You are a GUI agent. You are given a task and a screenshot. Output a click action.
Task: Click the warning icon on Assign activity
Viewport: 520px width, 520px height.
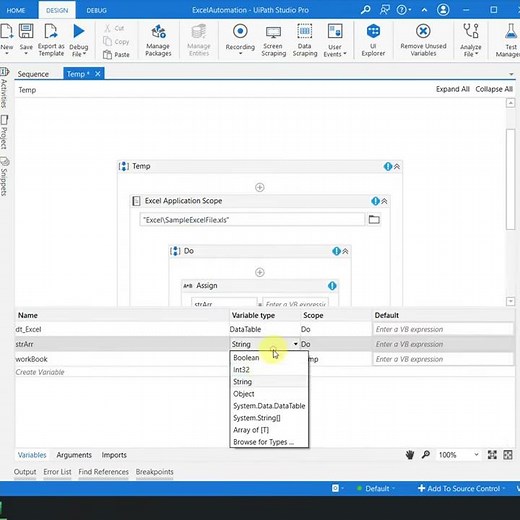point(332,286)
